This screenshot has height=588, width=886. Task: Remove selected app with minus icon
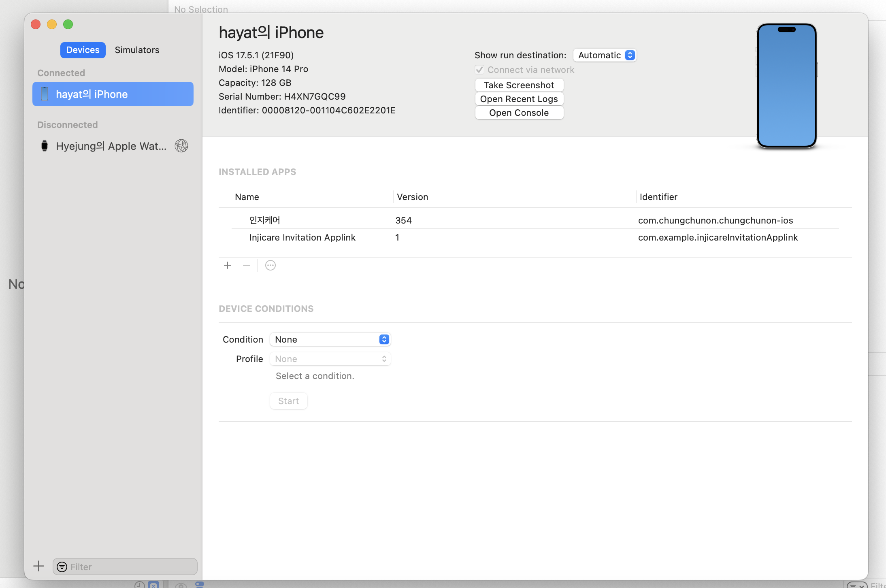pyautogui.click(x=247, y=265)
